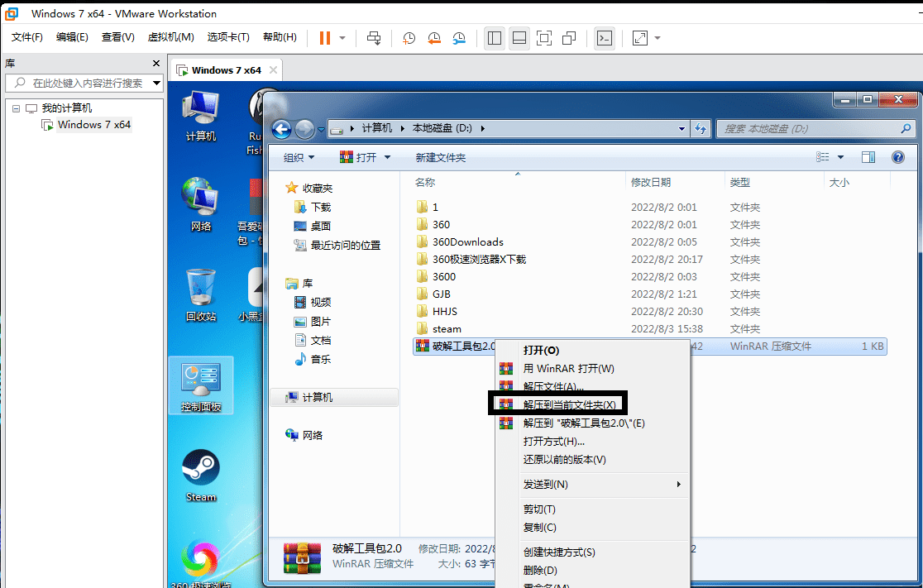Image resolution: width=923 pixels, height=588 pixels.
Task: Open the 文件(F) menu in VMware
Action: coord(27,37)
